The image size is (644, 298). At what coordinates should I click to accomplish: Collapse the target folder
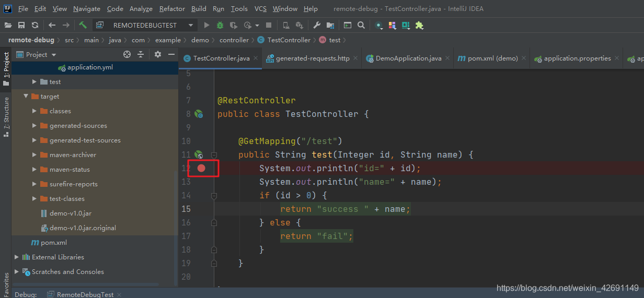tap(26, 96)
